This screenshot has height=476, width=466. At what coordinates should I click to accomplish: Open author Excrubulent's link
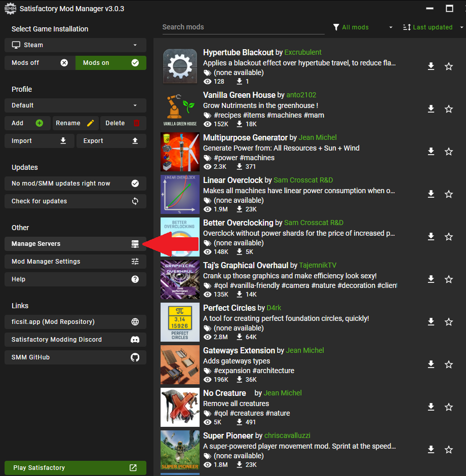tap(303, 53)
